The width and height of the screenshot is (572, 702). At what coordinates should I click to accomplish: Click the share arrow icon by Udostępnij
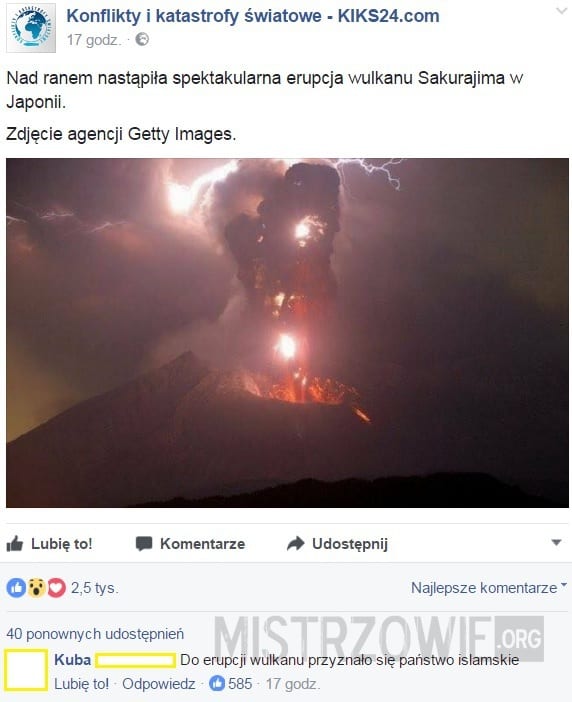(295, 544)
